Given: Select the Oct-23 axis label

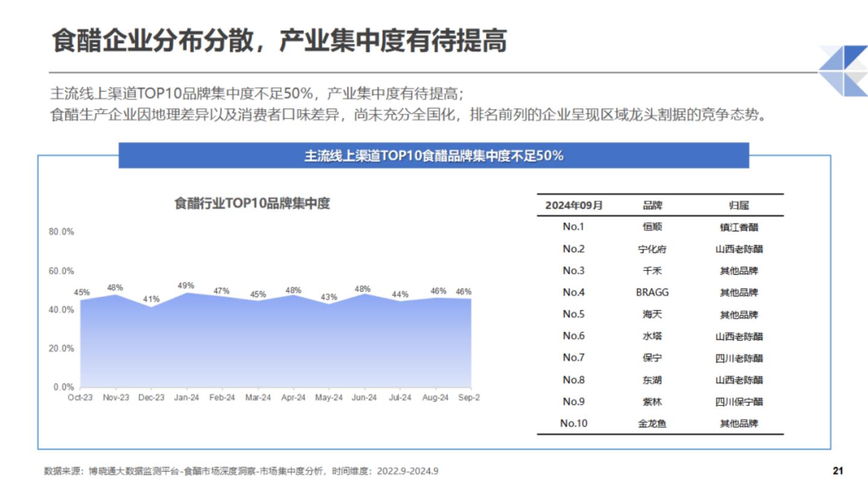Looking at the screenshot, I should click(x=80, y=398).
